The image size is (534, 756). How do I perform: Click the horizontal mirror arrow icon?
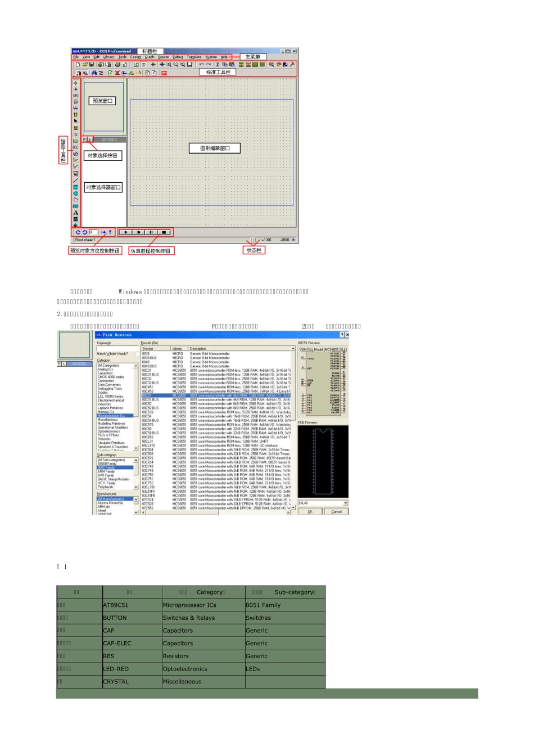[x=103, y=232]
